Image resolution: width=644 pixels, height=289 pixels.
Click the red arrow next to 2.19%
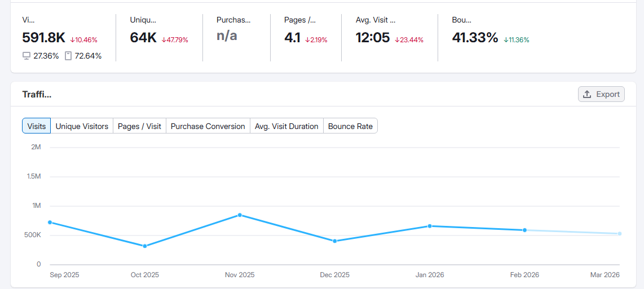pyautogui.click(x=307, y=40)
